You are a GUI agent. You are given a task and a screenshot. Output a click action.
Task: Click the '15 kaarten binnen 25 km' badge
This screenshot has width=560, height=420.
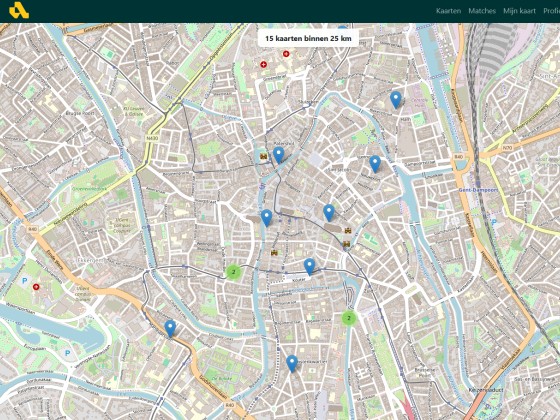[x=308, y=38]
